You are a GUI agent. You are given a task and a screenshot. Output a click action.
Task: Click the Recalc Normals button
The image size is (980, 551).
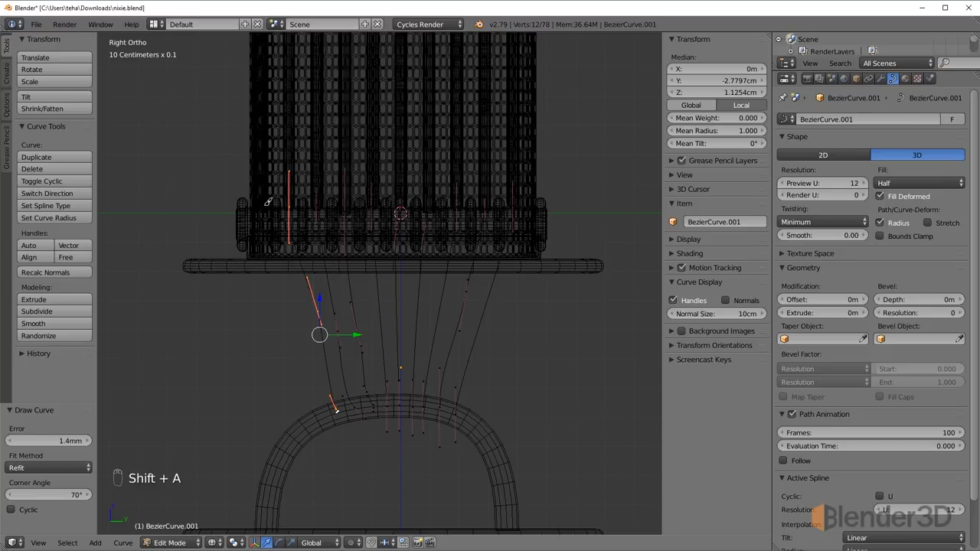pyautogui.click(x=54, y=272)
